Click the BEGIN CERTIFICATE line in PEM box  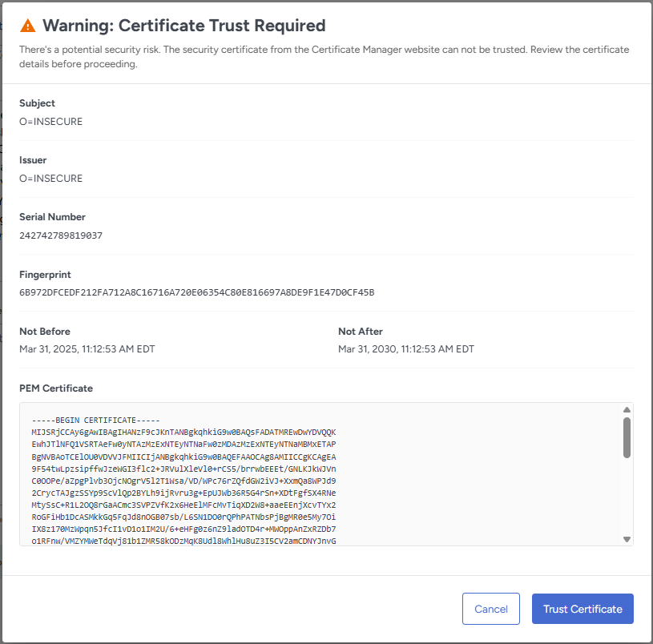[x=96, y=421]
